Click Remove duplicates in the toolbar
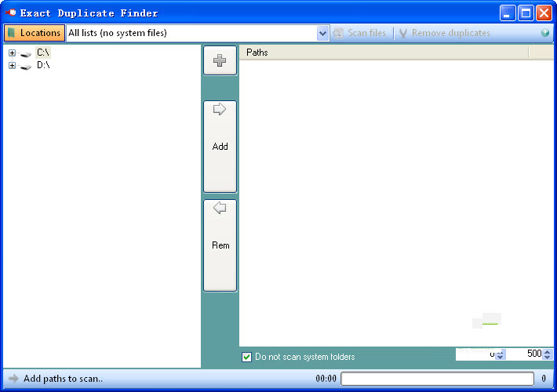Image resolution: width=557 pixels, height=392 pixels. tap(444, 33)
